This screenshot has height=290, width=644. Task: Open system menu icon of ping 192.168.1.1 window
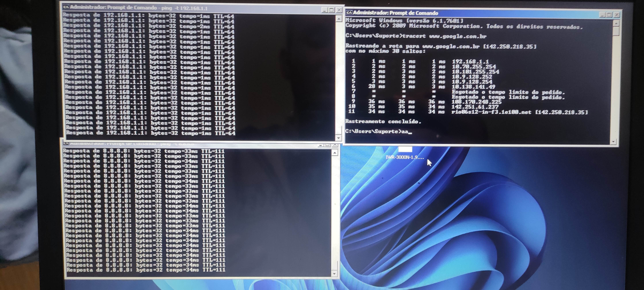66,7
